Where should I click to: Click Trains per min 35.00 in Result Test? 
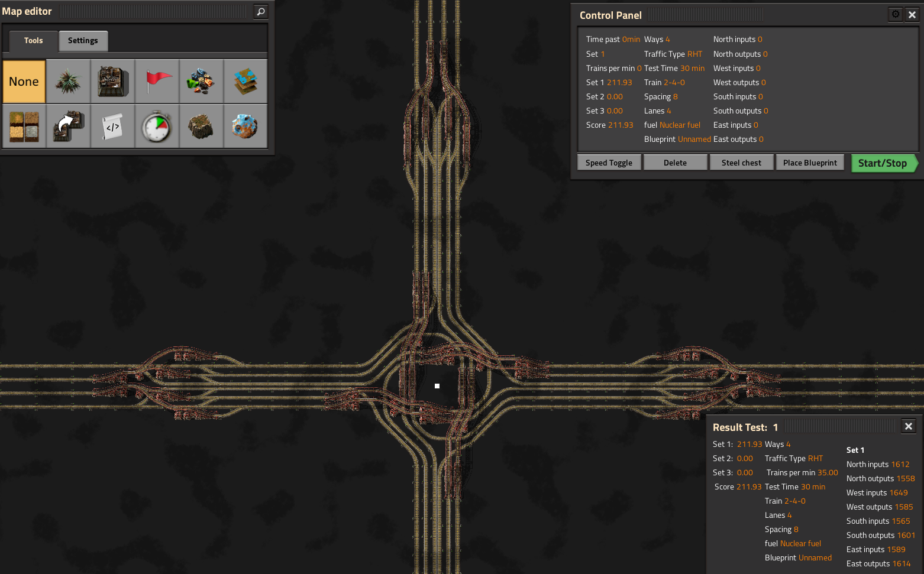tap(802, 473)
